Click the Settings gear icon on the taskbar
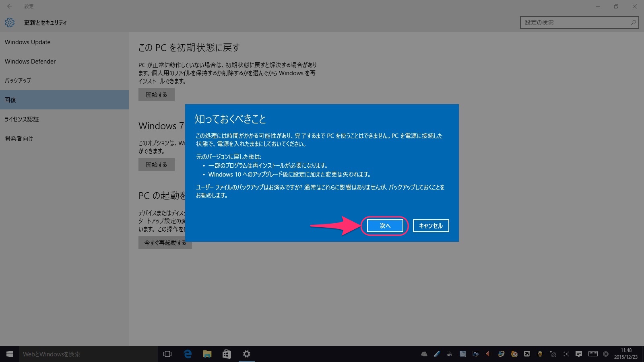The width and height of the screenshot is (644, 362). pos(247,354)
